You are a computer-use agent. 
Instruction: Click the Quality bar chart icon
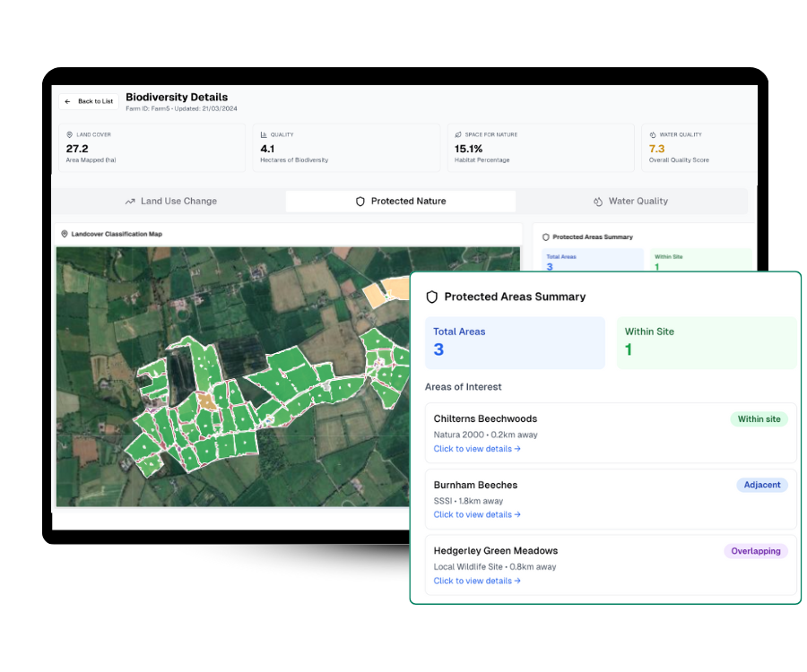tap(264, 134)
